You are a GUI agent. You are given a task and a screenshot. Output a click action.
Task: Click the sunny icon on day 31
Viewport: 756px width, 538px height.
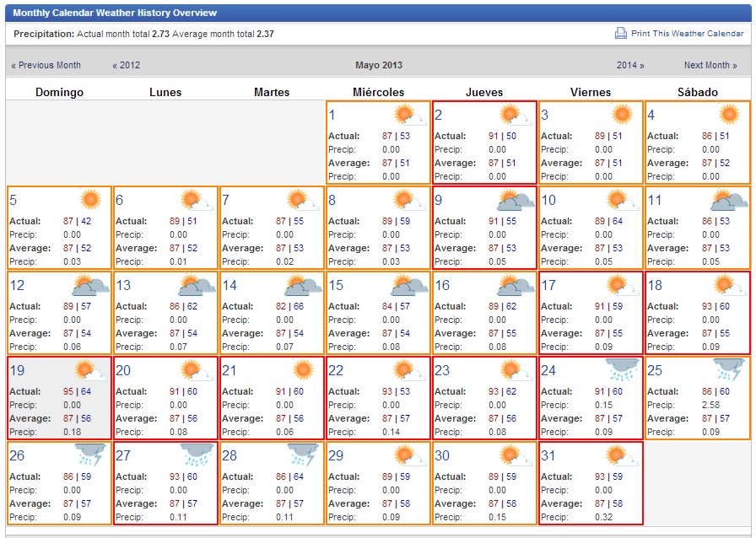coord(622,456)
